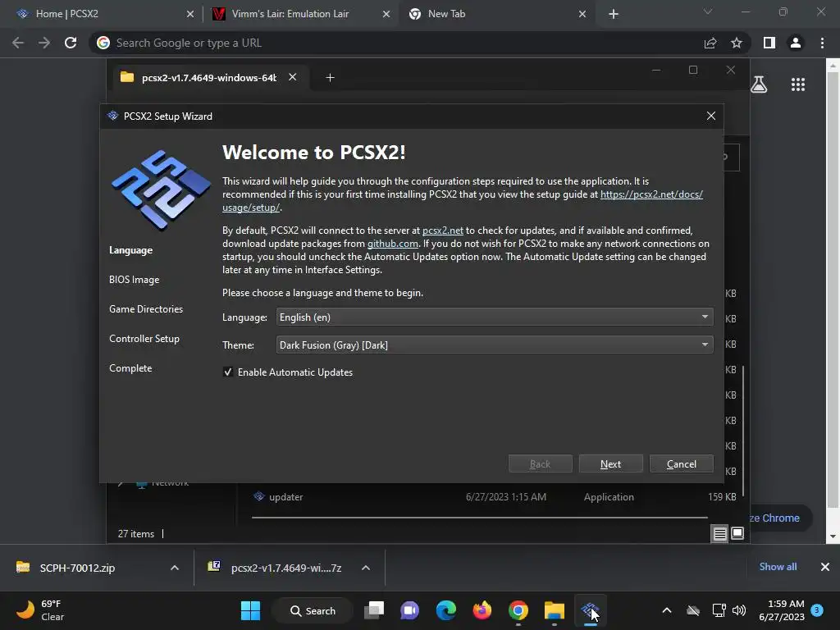The width and height of the screenshot is (840, 630).
Task: Click Show all downloads
Action: click(778, 567)
